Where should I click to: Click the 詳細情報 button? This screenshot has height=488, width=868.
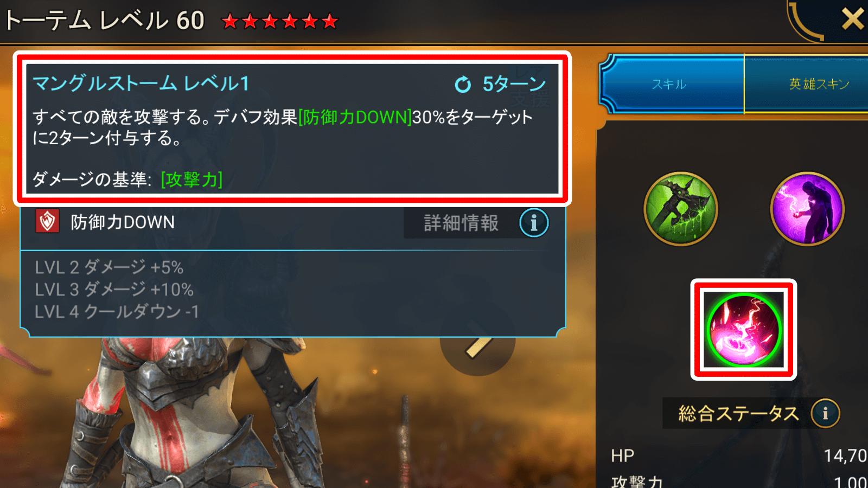pos(461,223)
